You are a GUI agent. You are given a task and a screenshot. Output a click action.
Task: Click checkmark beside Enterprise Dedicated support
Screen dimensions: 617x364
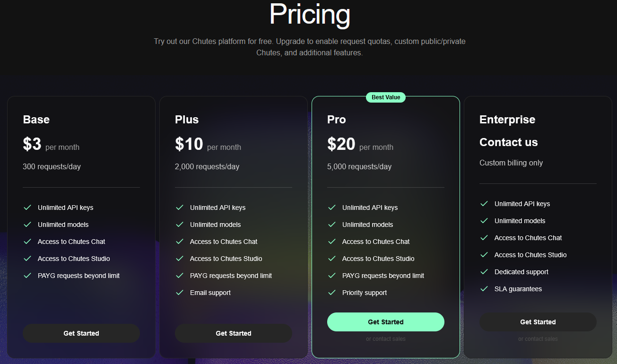[484, 272]
